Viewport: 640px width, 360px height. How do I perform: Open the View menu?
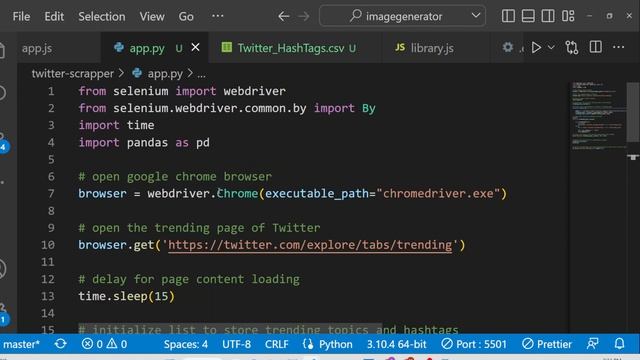tap(152, 16)
